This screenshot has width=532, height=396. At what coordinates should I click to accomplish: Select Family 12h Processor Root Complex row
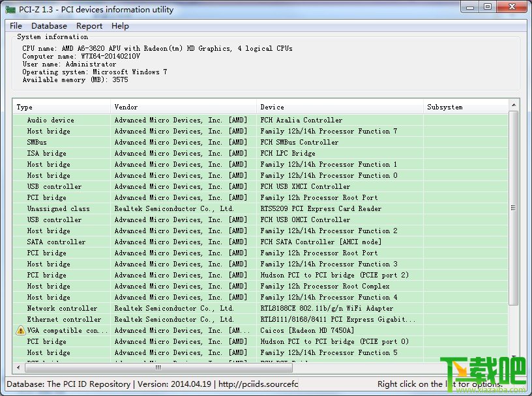click(260, 286)
